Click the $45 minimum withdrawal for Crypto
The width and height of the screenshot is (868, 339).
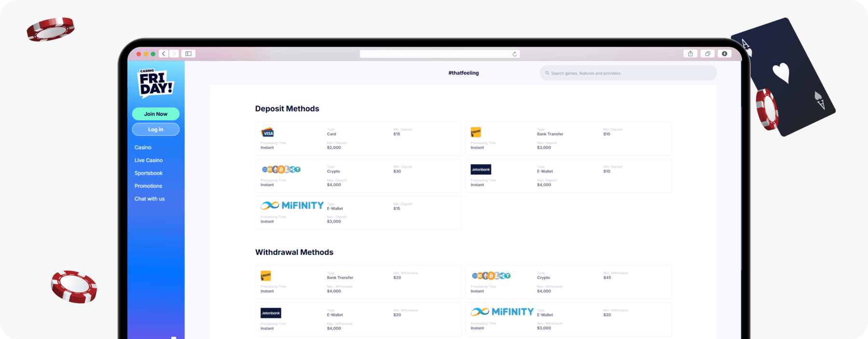point(607,278)
